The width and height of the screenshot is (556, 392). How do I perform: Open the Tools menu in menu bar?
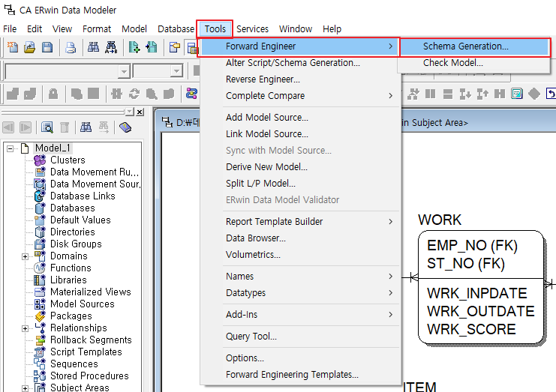coord(215,28)
